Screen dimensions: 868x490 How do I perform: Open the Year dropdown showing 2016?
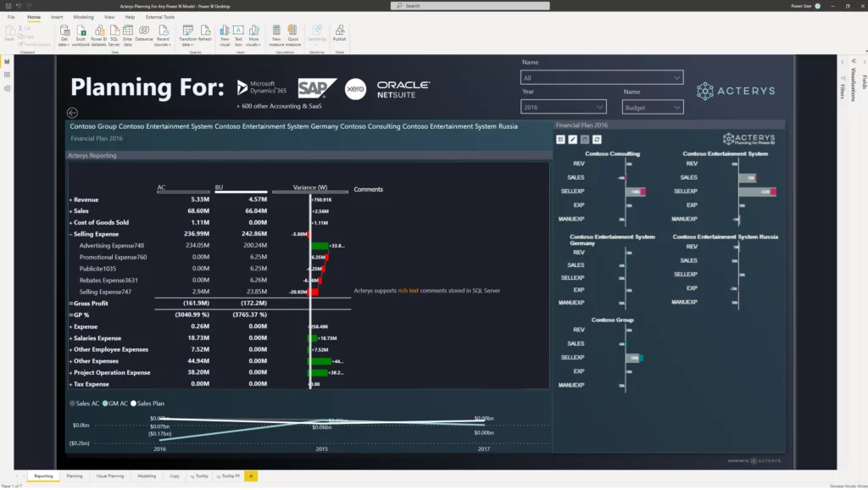tap(564, 107)
